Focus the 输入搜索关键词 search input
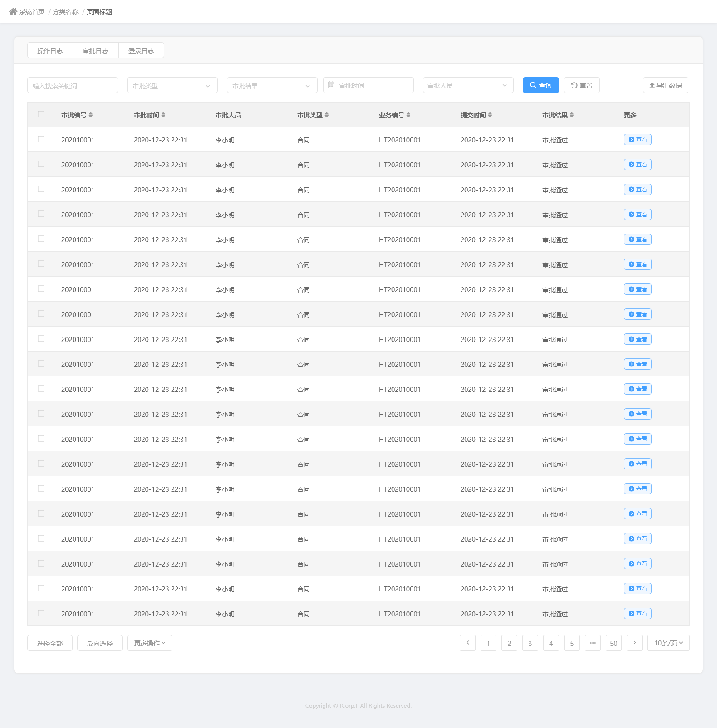 pyautogui.click(x=73, y=85)
